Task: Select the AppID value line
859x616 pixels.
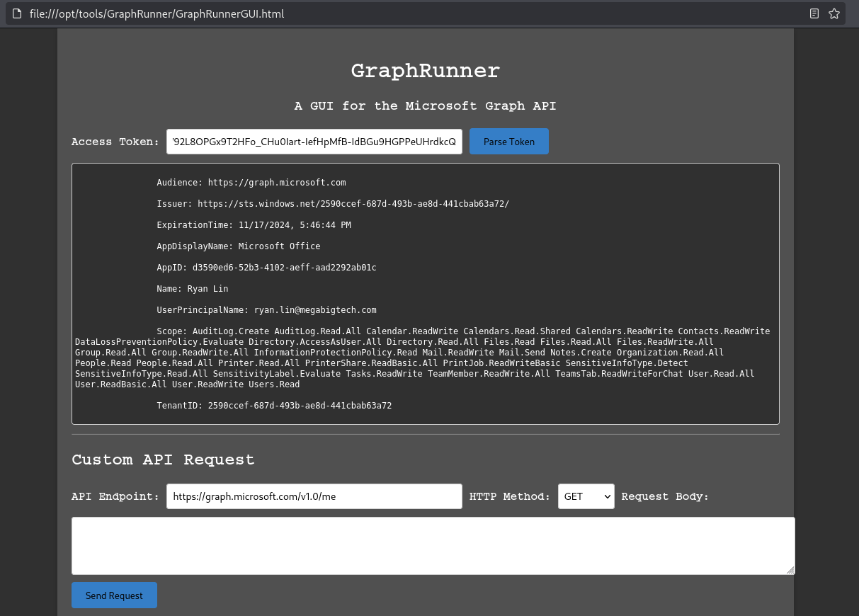Action: click(x=266, y=268)
